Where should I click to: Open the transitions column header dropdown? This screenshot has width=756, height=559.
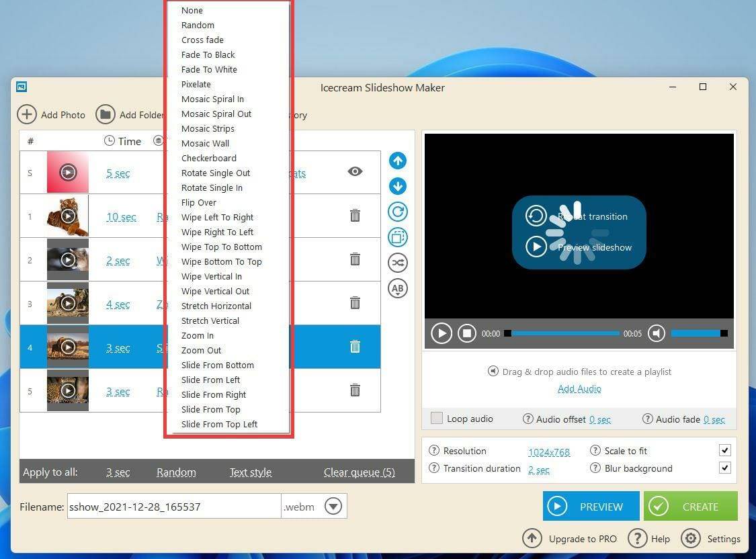(x=159, y=141)
